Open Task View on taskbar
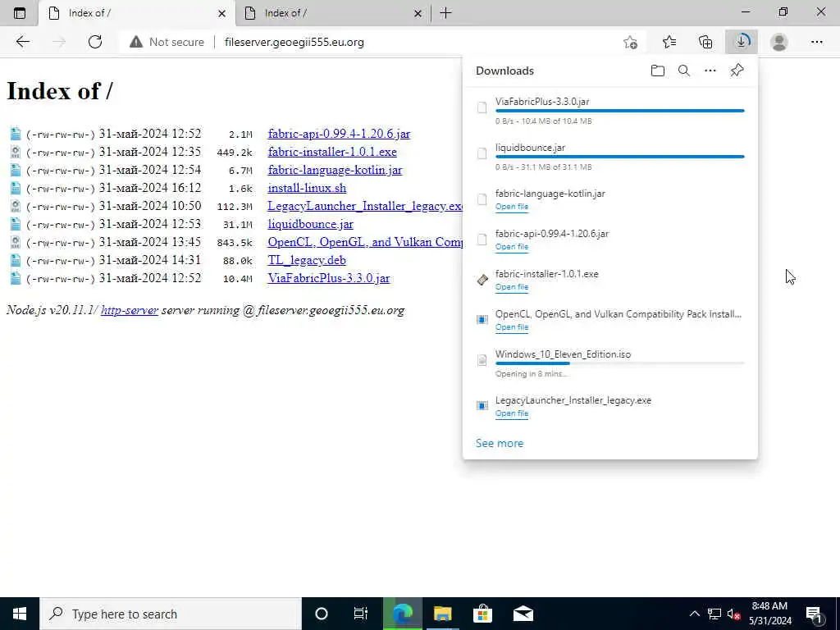 coord(361,614)
